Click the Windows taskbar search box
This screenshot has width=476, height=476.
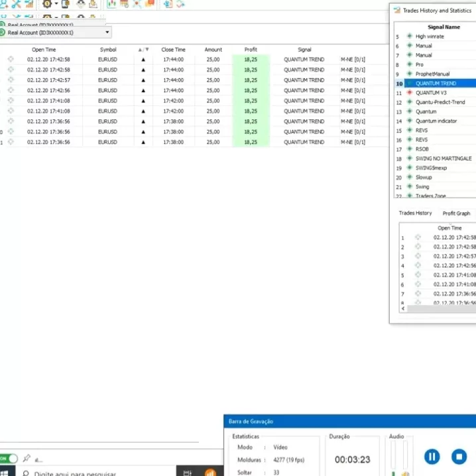point(96,472)
